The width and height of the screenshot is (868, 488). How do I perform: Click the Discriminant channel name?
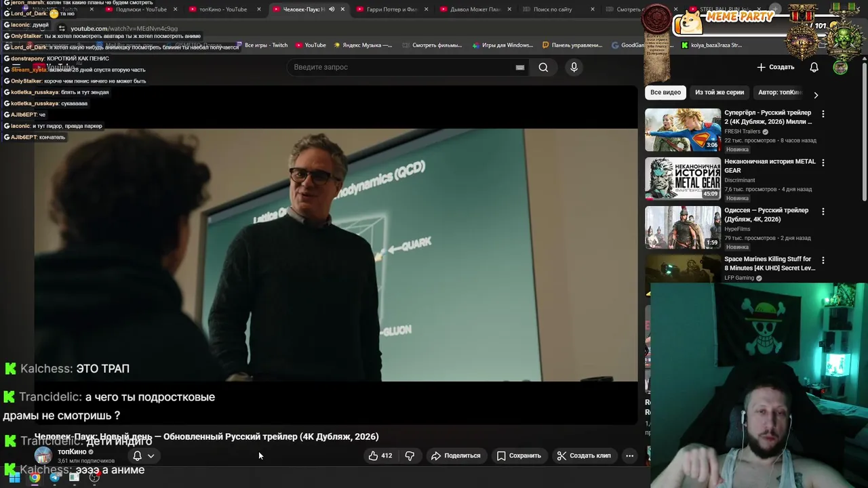click(x=739, y=180)
